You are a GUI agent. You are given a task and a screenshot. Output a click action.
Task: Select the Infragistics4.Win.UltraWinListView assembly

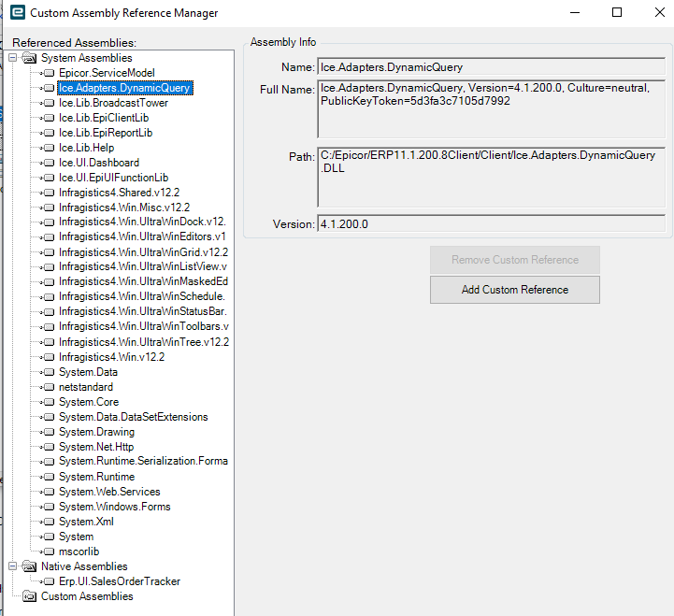pyautogui.click(x=143, y=266)
